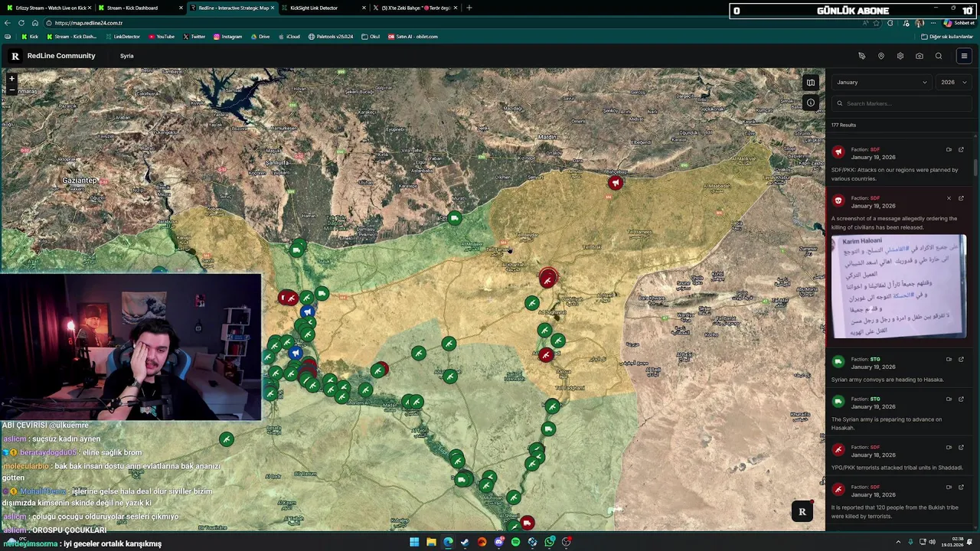Open the iCloud bookmark

click(289, 37)
